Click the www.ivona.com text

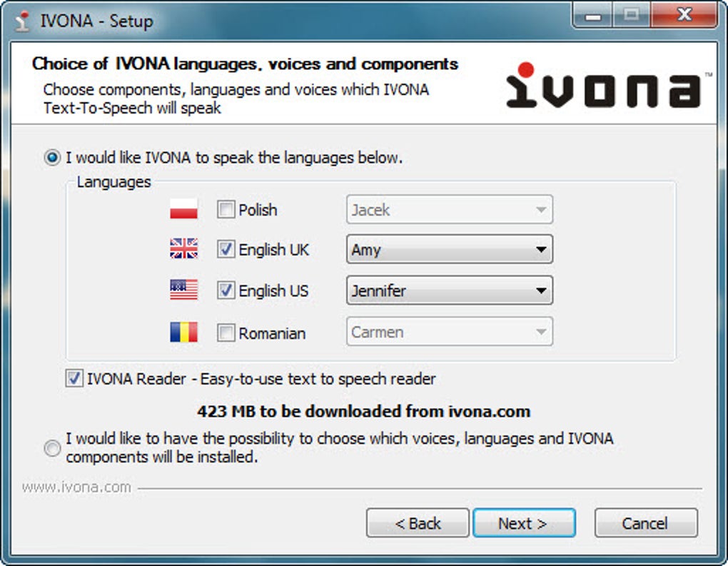76,487
